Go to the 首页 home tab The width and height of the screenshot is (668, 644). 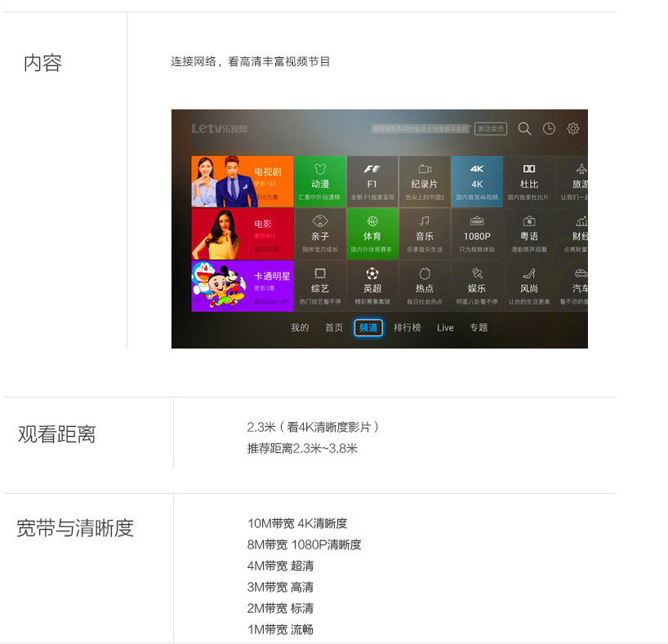(x=334, y=328)
